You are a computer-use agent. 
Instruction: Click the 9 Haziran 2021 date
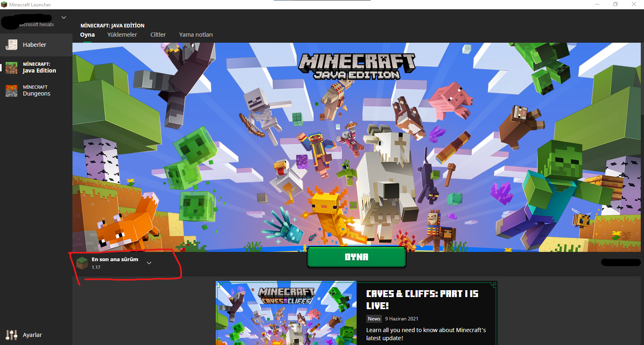402,319
